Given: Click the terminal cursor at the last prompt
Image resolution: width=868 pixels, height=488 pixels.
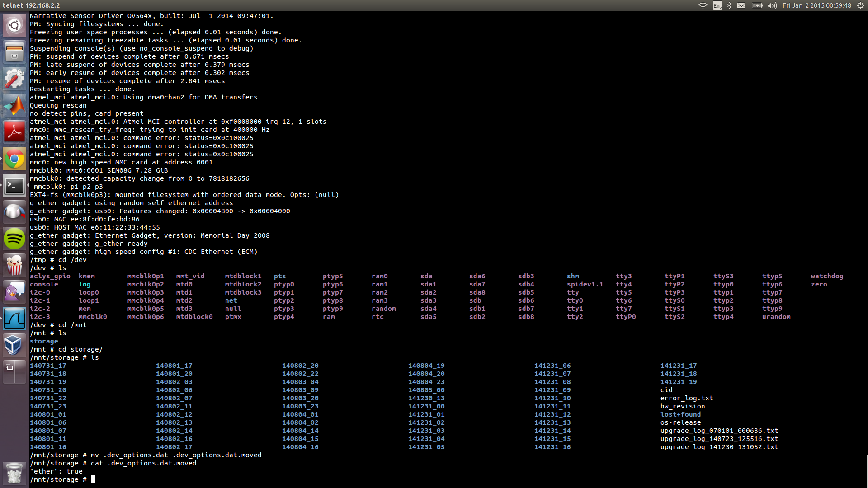Looking at the screenshot, I should (93, 479).
